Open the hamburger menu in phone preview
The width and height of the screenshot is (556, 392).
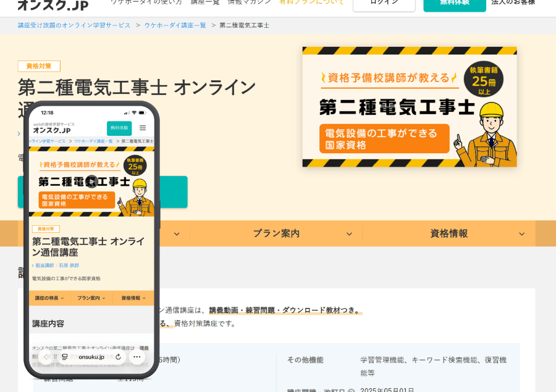(143, 128)
